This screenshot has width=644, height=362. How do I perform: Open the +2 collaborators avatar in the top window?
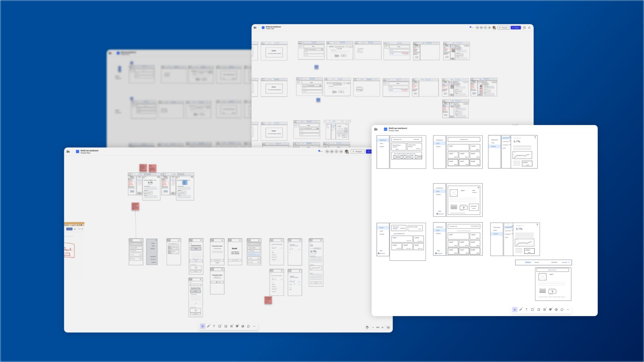tap(489, 28)
